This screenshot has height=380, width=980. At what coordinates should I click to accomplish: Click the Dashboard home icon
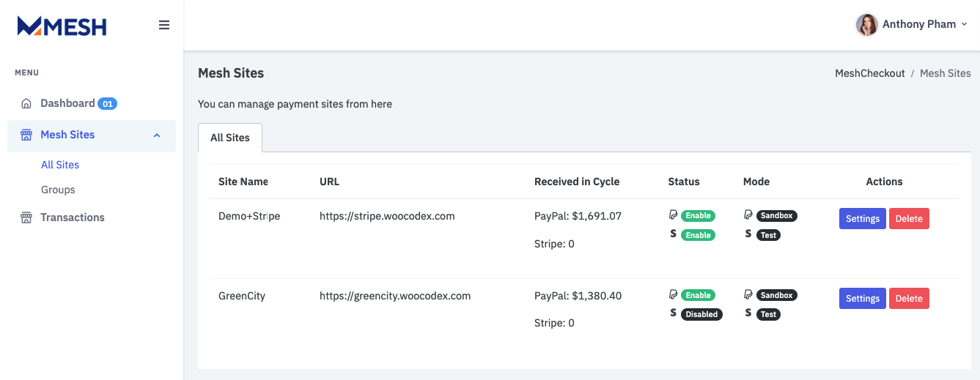pos(26,103)
